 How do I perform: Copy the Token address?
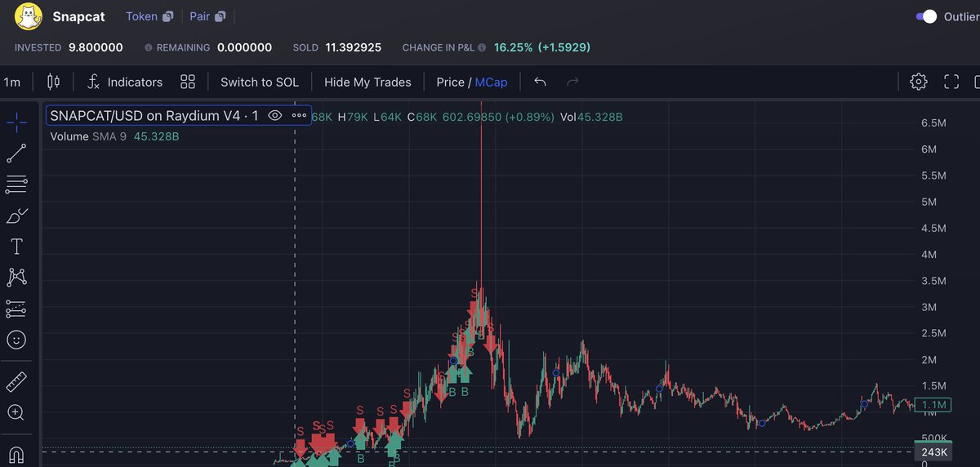pos(167,16)
